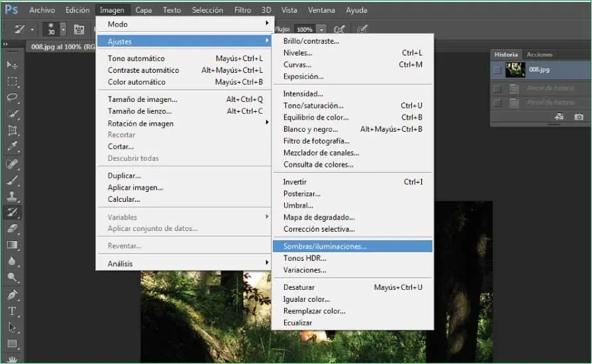Screen dimensions: 592x364
Task: Choose Desaturar adjustment
Action: tap(352, 287)
